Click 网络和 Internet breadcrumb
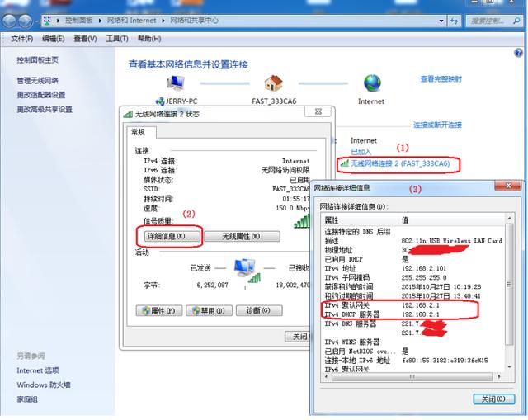528x420 pixels. (x=132, y=21)
